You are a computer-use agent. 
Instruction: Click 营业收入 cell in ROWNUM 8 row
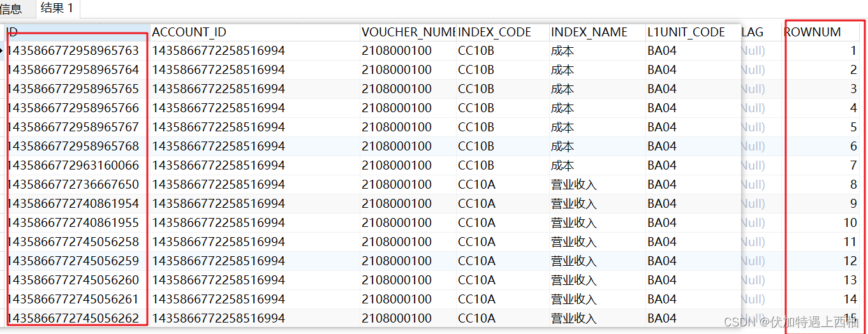pyautogui.click(x=597, y=184)
